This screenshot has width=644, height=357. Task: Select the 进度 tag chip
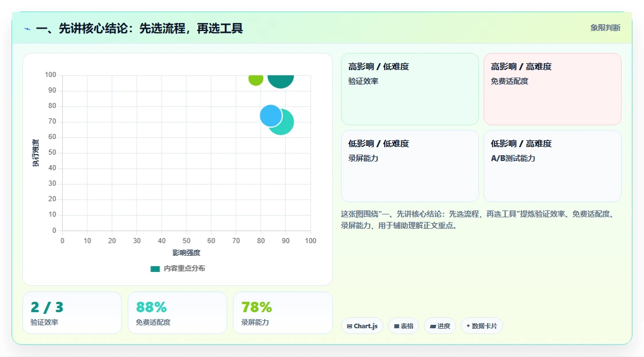click(440, 326)
